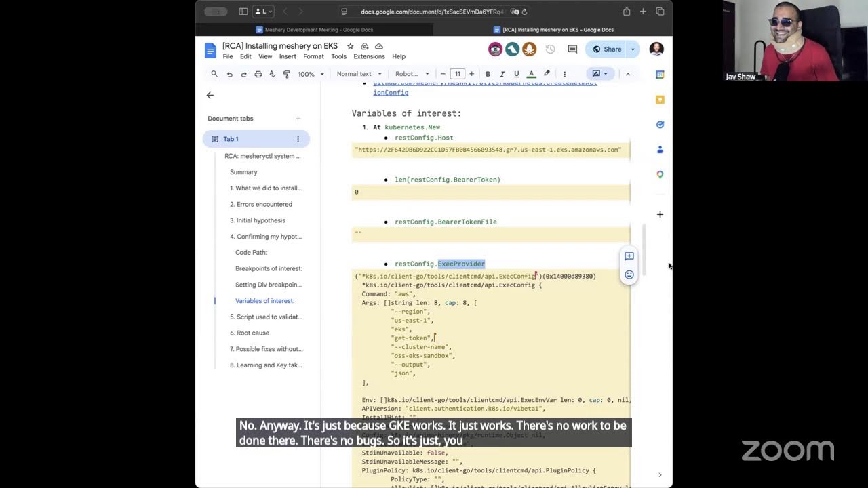Open the Google Tasks side panel icon
This screenshot has height=488, width=868.
click(x=660, y=125)
